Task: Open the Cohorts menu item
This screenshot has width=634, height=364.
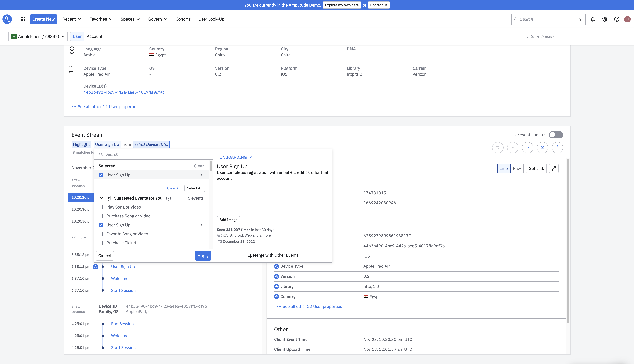Action: tap(183, 19)
